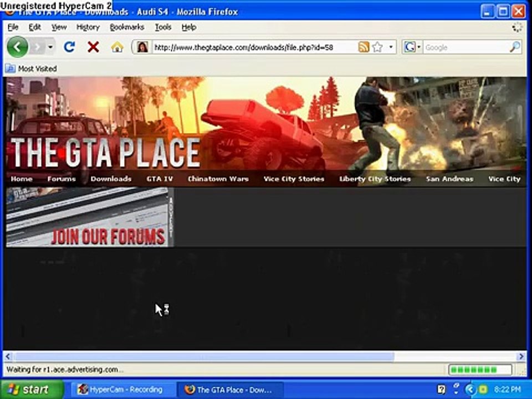The width and height of the screenshot is (532, 399).
Task: Open the Bookmarks menu
Action: [127, 27]
